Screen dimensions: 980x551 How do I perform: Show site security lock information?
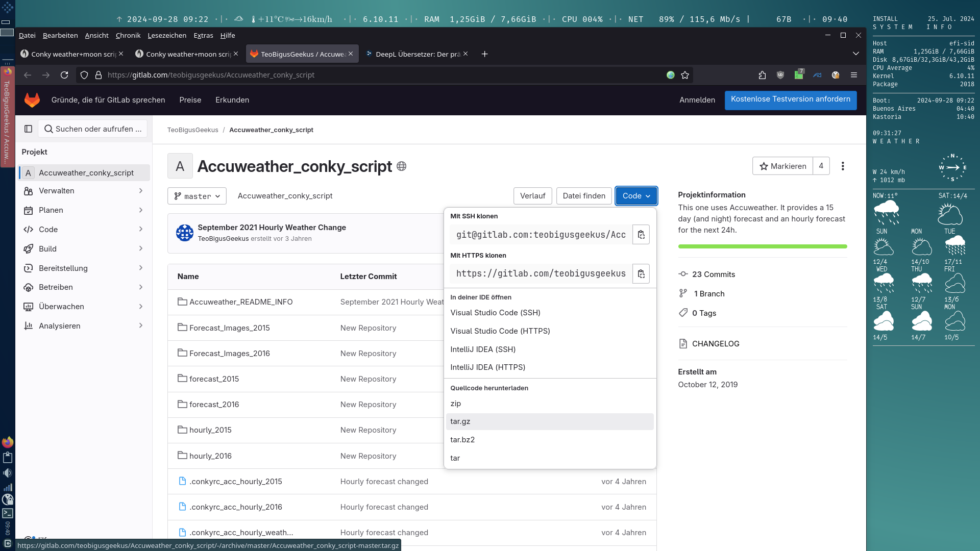99,75
